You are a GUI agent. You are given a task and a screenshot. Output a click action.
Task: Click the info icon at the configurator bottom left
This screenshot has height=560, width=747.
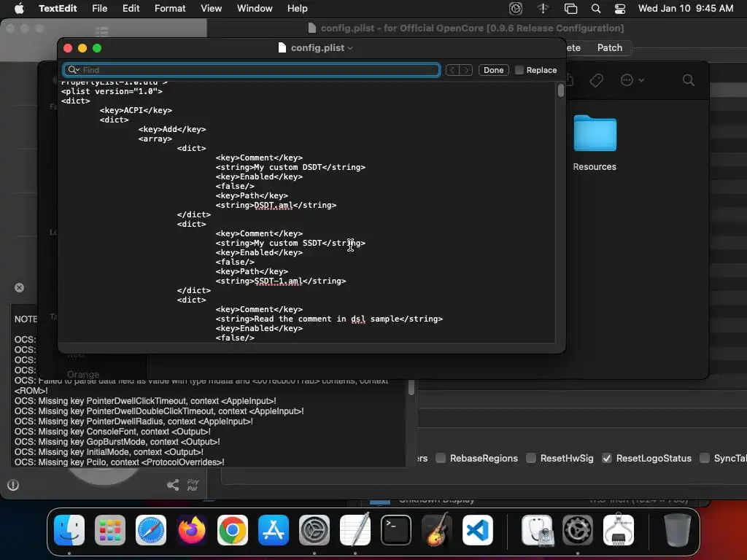tap(13, 485)
